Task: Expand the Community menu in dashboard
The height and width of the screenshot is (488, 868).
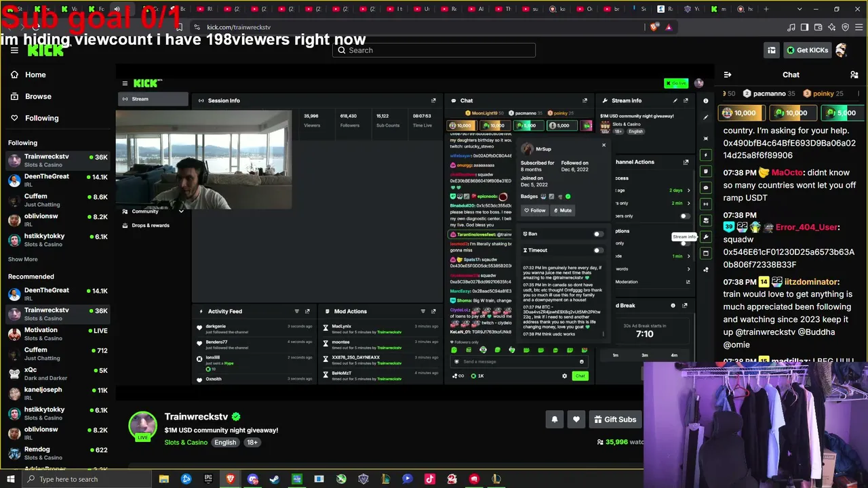Action: [x=153, y=211]
